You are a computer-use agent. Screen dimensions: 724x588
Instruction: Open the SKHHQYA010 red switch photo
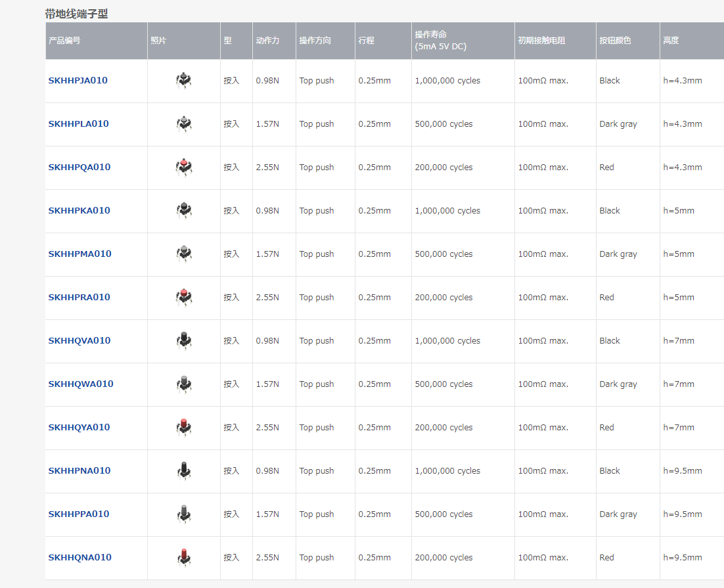pos(184,428)
